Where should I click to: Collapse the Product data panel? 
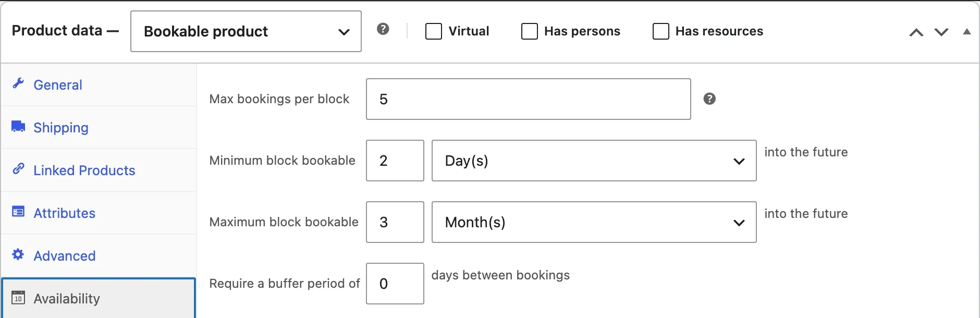point(967,32)
